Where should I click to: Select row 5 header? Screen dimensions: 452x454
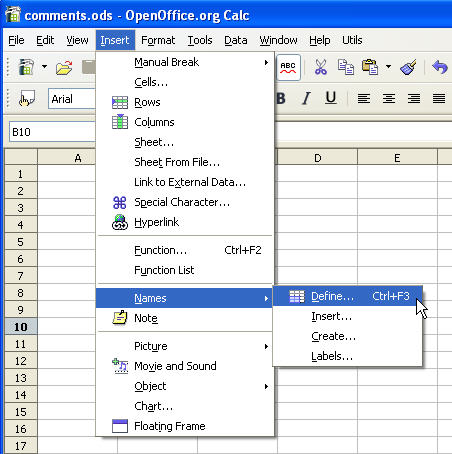tap(21, 242)
